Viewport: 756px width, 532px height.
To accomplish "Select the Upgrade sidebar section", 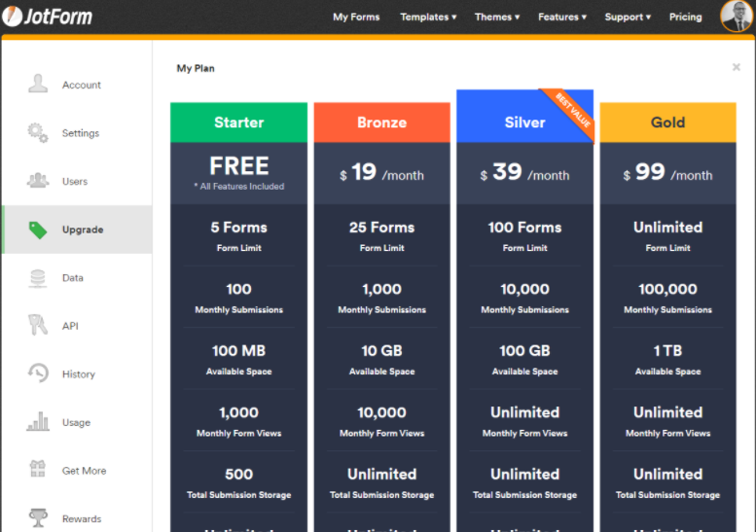I will point(77,230).
